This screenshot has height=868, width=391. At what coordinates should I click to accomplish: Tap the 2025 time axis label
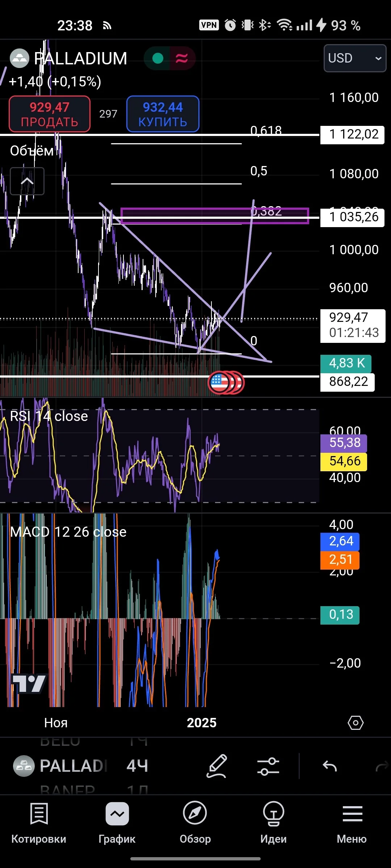coord(202,723)
